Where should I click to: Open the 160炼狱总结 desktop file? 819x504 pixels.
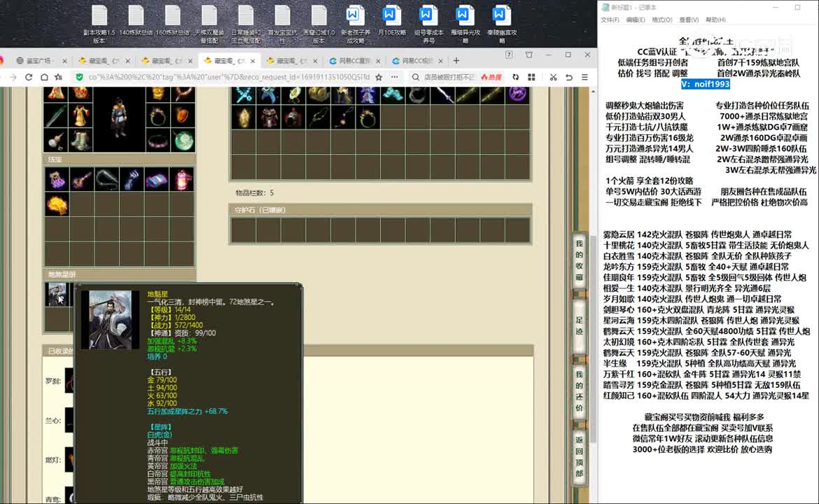172,21
